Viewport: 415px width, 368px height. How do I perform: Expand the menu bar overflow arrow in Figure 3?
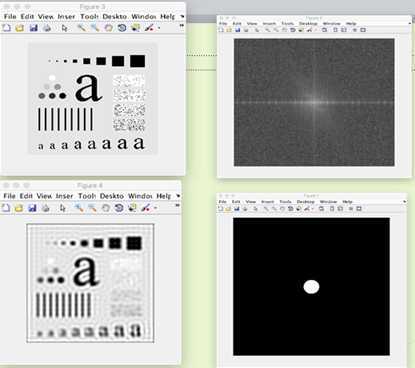[182, 16]
